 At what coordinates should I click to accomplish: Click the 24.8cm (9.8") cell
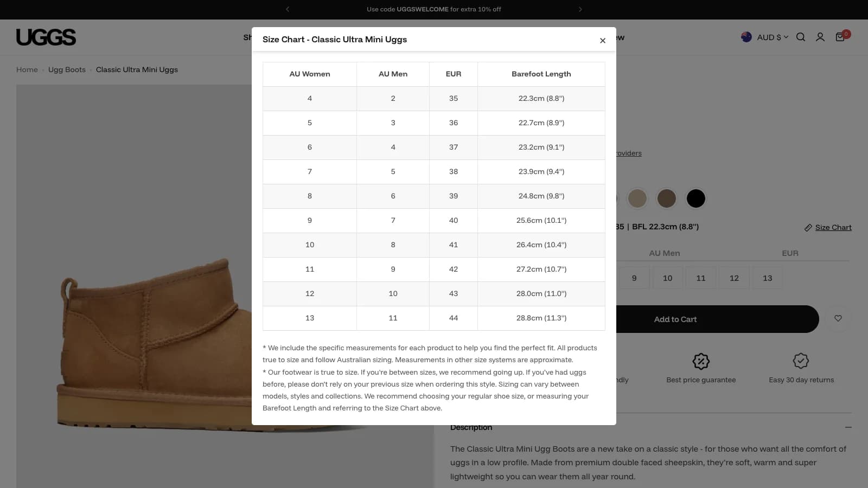(x=541, y=196)
